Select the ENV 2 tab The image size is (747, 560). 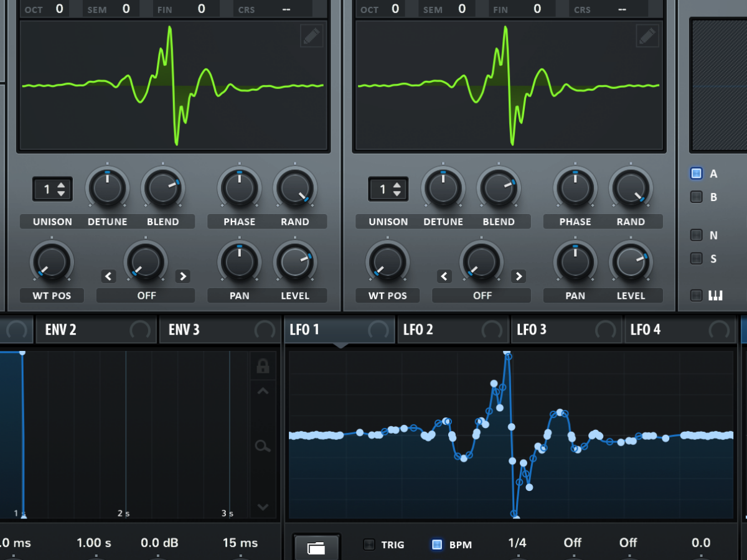pyautogui.click(x=61, y=330)
